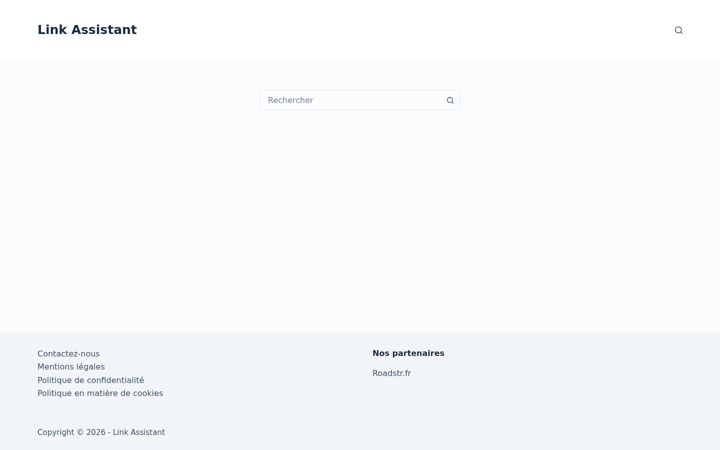
Task: Open the Contactez-nous footer link
Action: point(68,354)
